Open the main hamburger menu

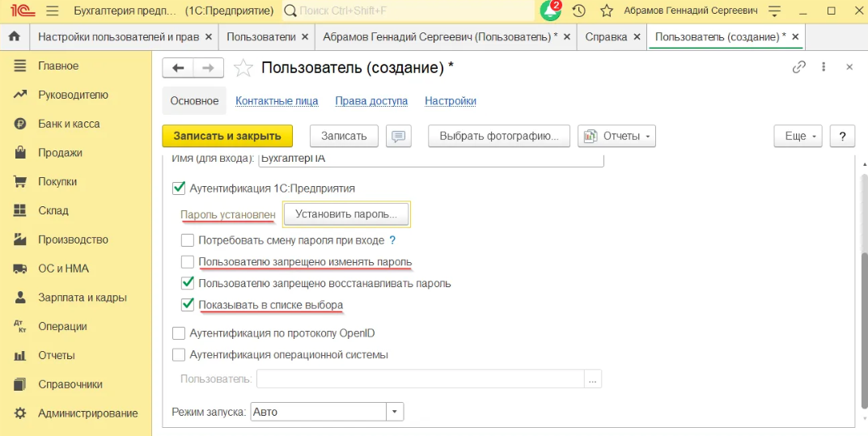(x=53, y=11)
